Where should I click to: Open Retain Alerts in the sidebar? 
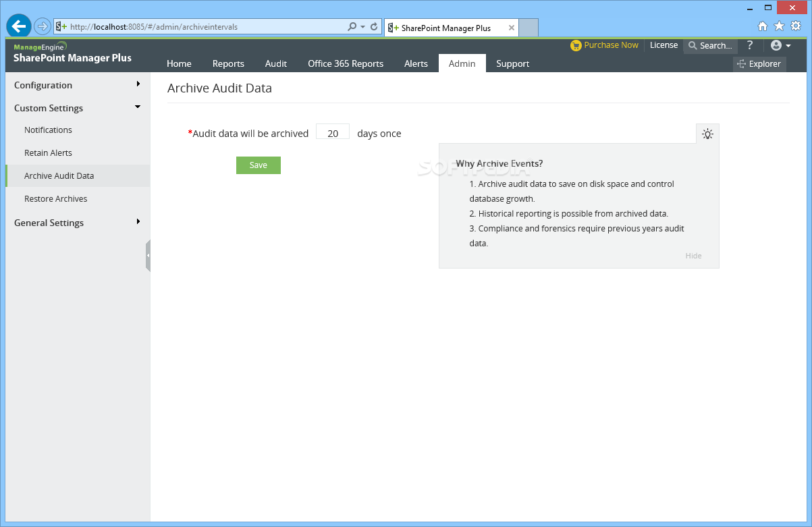point(48,152)
